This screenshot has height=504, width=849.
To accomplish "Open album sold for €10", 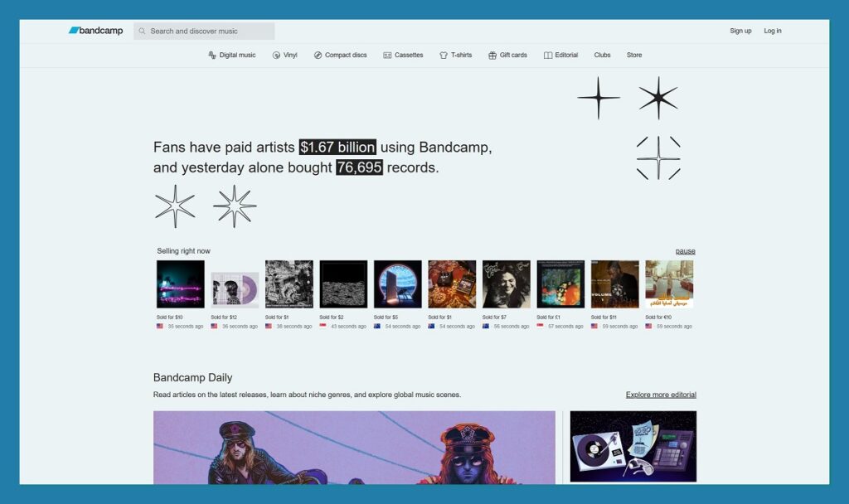I will pyautogui.click(x=669, y=284).
